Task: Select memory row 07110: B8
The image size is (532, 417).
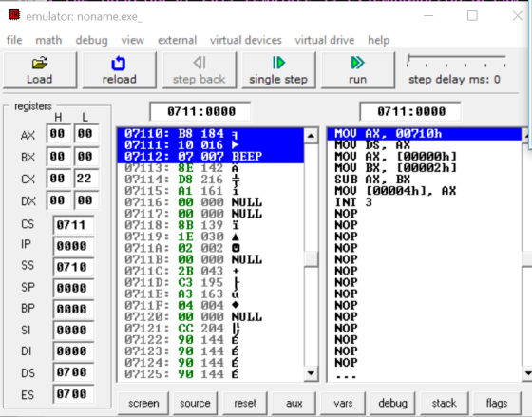Action: pyautogui.click(x=210, y=134)
